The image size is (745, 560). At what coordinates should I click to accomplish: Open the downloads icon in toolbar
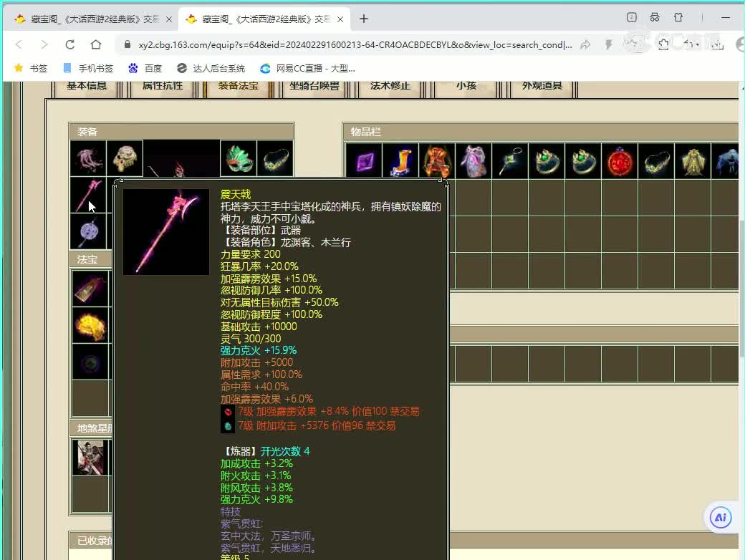pos(718,44)
